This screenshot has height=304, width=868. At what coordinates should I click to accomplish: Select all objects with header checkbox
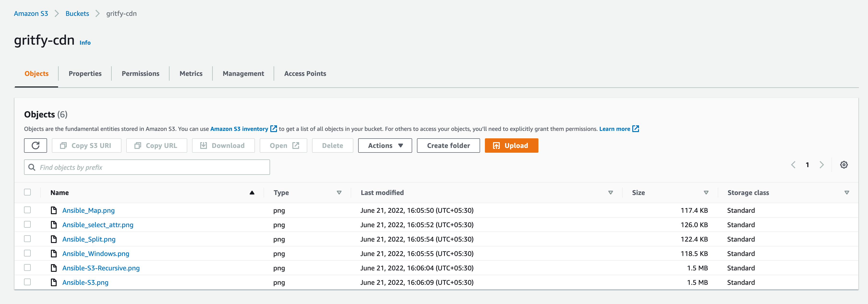click(27, 192)
